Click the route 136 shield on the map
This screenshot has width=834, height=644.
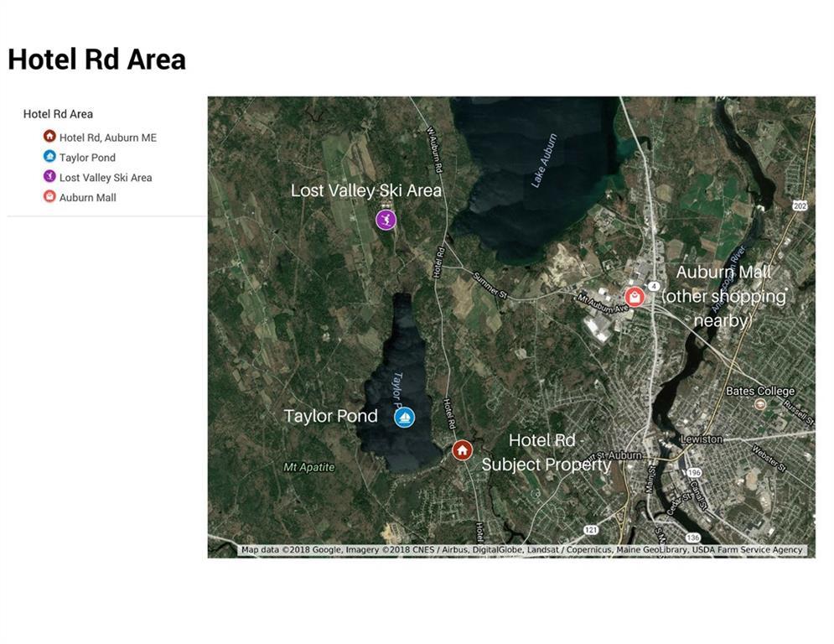692,538
